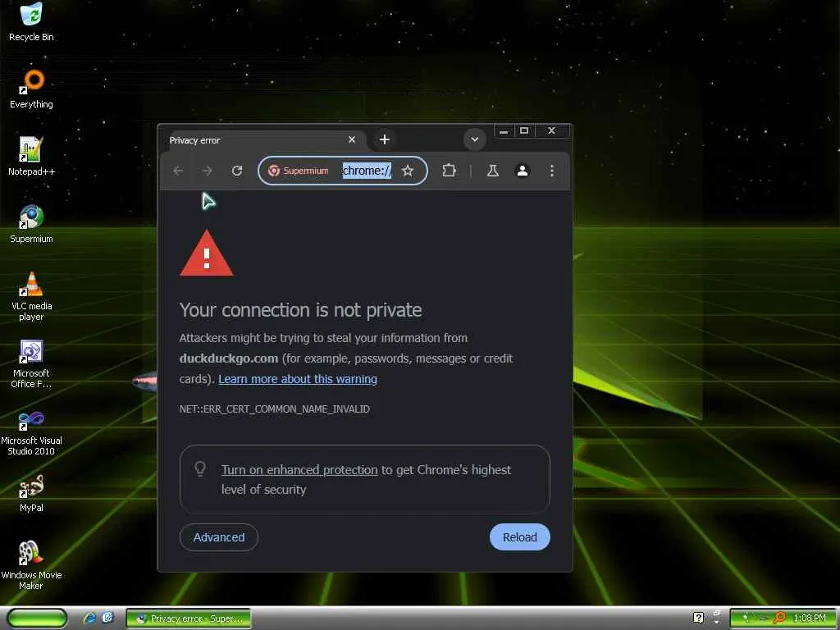Screen dimensions: 840x630
Task: Launch Microsoft Visual Studio 2010 shortcut
Action: coord(32,431)
